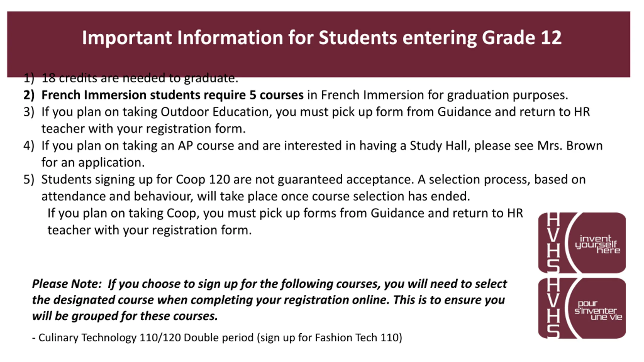Click the 'for an application.' line

click(x=93, y=162)
